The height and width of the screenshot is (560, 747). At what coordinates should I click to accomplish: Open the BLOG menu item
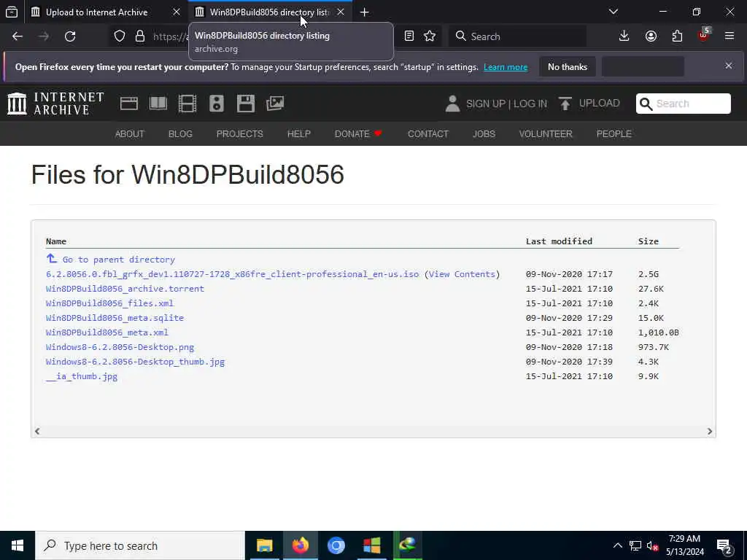(181, 134)
